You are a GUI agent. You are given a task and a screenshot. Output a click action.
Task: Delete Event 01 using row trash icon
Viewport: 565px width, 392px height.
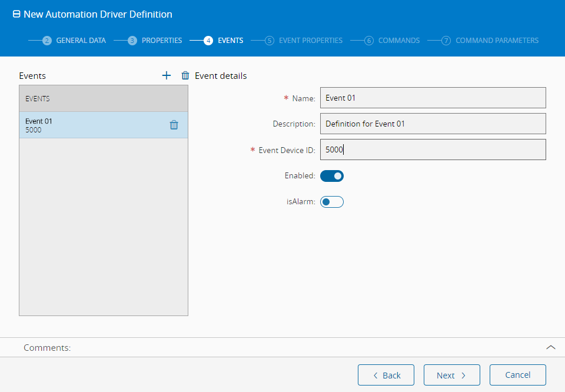tap(174, 125)
